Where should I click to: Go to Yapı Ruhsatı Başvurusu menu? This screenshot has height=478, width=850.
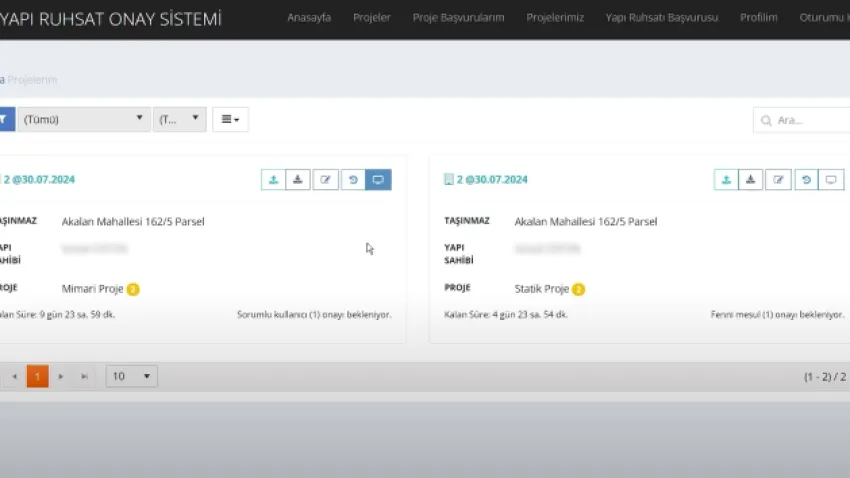pyautogui.click(x=661, y=18)
